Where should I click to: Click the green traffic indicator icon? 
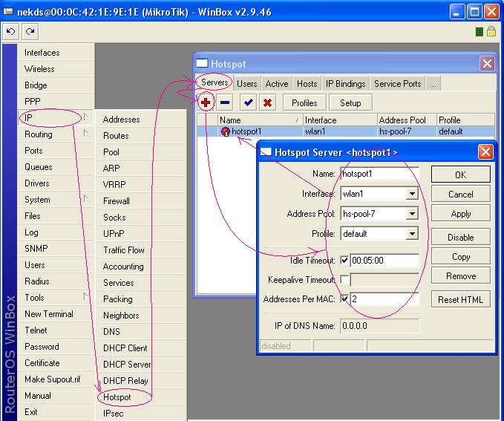click(480, 31)
